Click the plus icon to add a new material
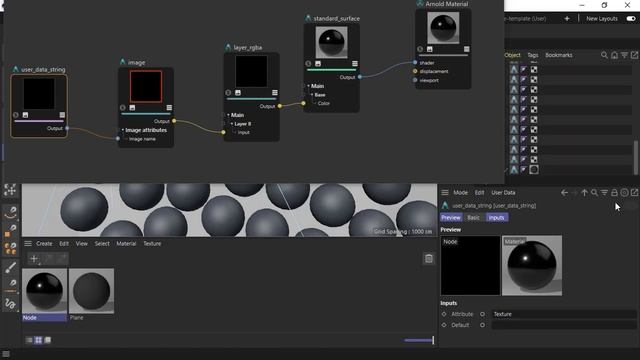The width and height of the screenshot is (640, 360). pos(34,258)
